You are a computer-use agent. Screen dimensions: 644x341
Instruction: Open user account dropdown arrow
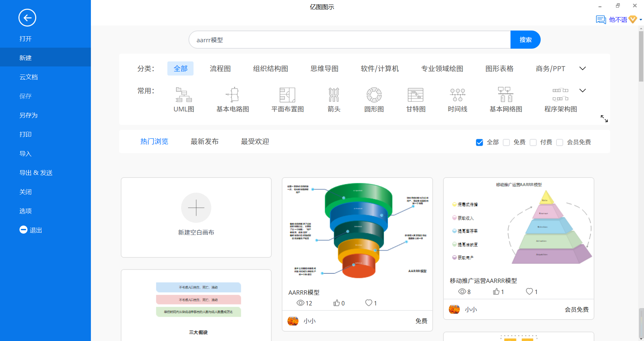(x=641, y=20)
